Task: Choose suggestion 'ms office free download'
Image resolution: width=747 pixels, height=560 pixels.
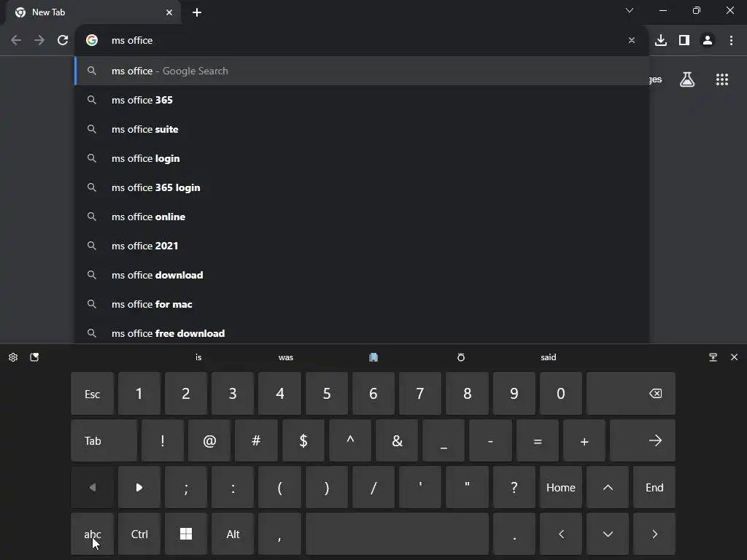Action: click(362, 333)
